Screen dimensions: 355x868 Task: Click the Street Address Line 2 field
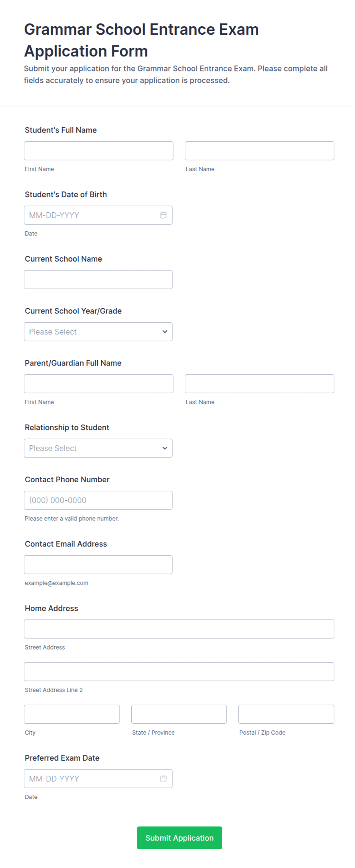point(179,672)
